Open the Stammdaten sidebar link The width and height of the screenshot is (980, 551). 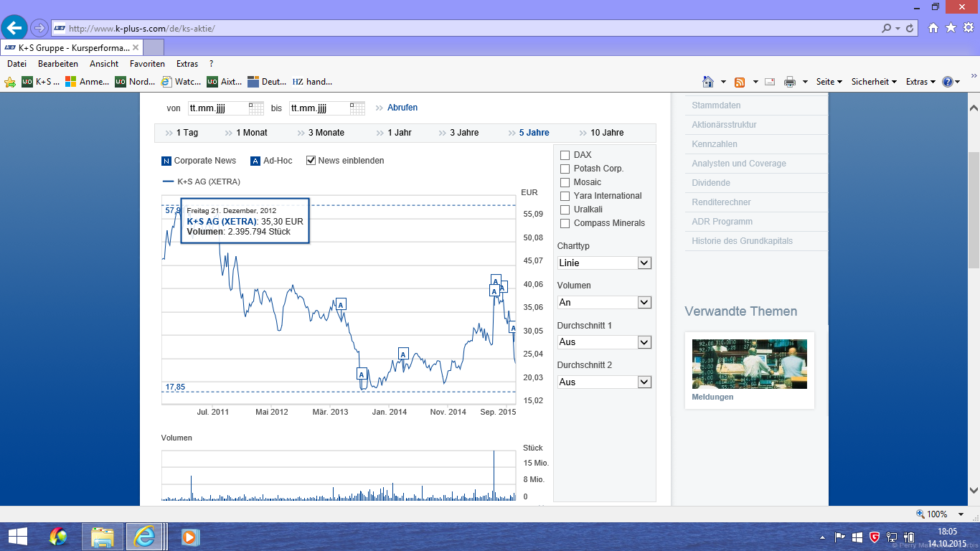(716, 105)
